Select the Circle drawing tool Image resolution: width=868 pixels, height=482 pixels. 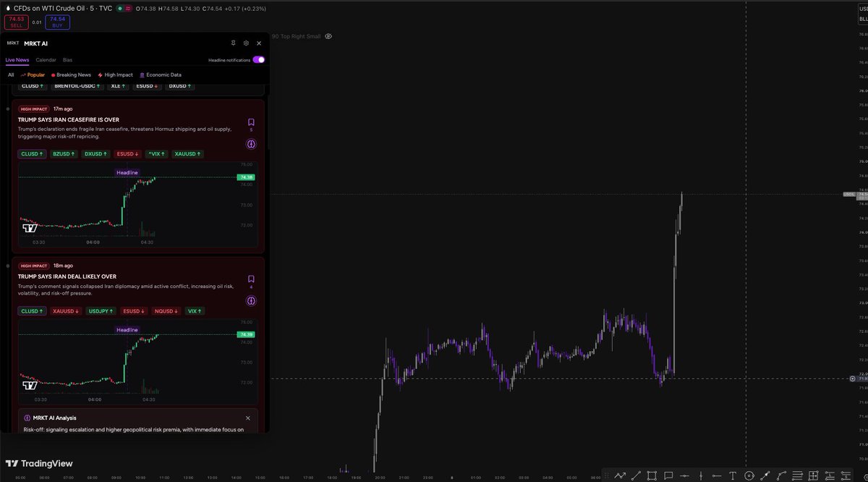(x=749, y=475)
